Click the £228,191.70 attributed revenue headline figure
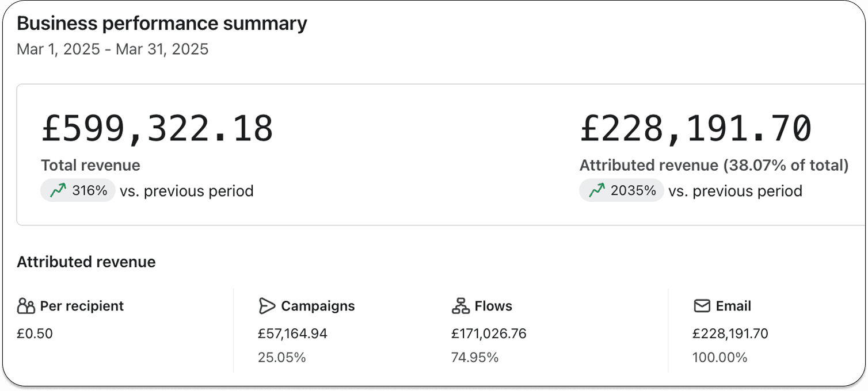The image size is (868, 391). (x=695, y=129)
